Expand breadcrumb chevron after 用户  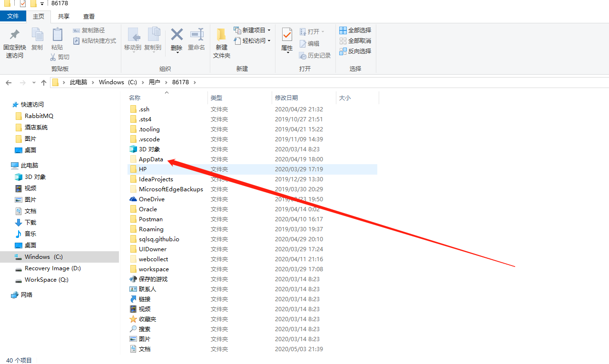[x=167, y=82]
